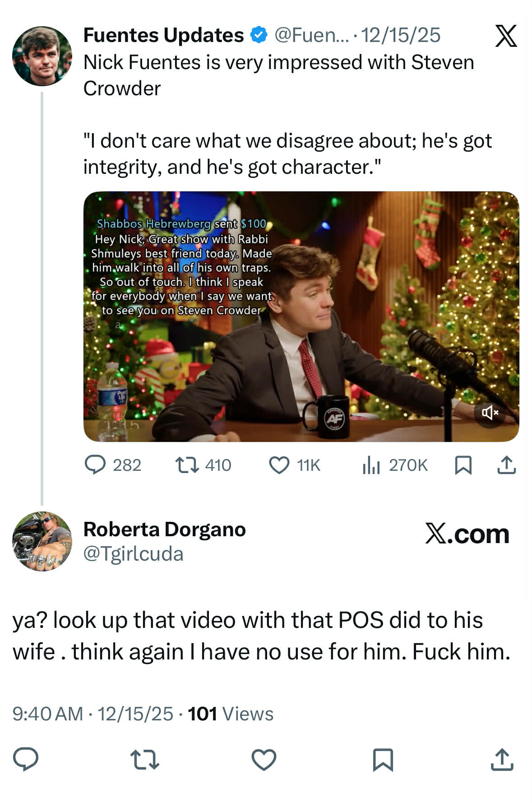Share the Fuentes Updates post
This screenshot has width=532, height=803.
[x=506, y=465]
